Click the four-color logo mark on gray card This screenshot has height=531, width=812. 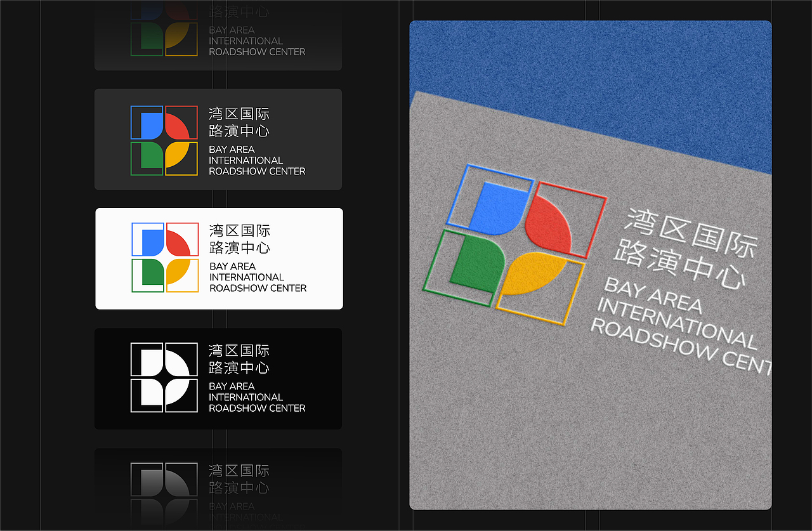164,140
